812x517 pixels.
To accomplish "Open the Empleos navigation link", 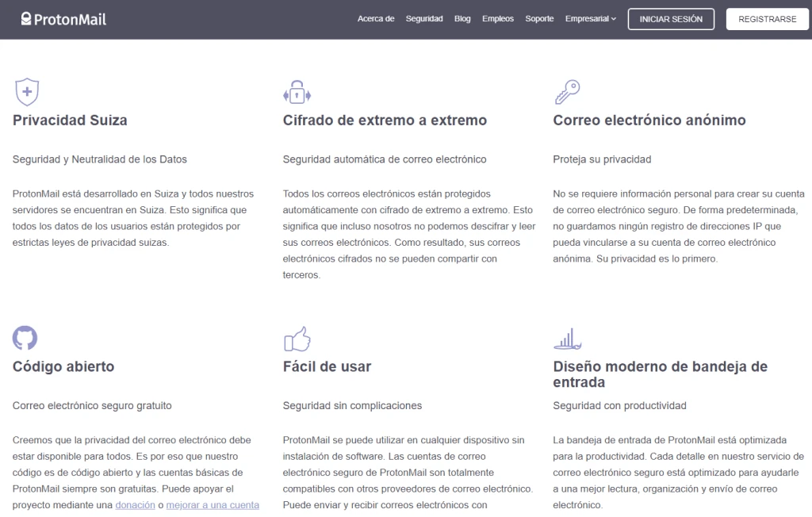I will [x=498, y=19].
